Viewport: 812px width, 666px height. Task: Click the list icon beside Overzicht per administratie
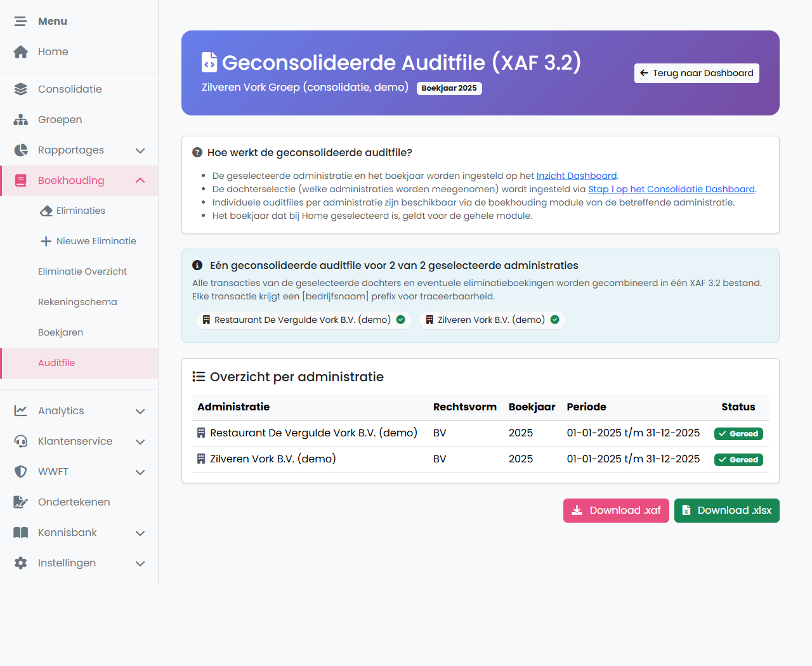point(199,377)
